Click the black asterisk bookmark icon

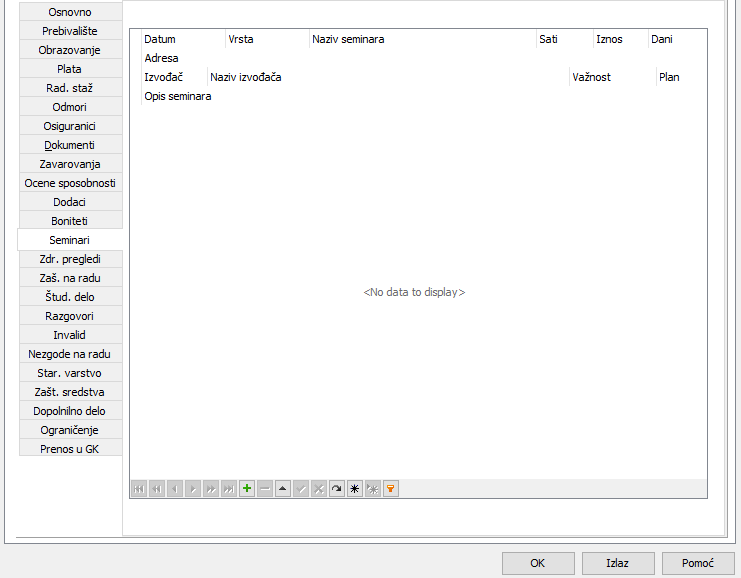(355, 489)
